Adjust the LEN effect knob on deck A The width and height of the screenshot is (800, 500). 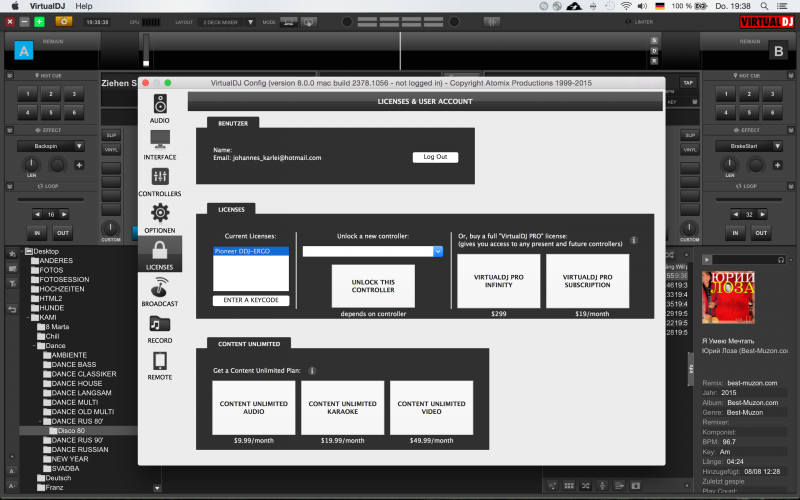pos(31,165)
